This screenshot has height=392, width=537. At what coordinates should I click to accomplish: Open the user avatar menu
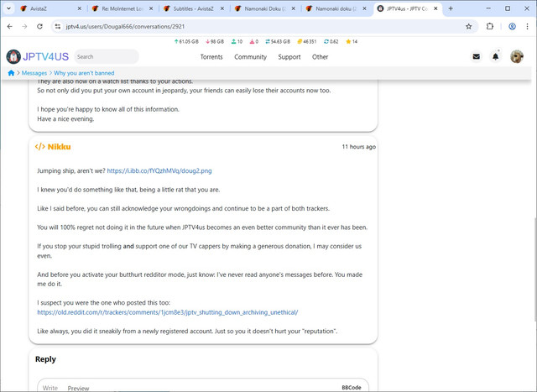[517, 56]
